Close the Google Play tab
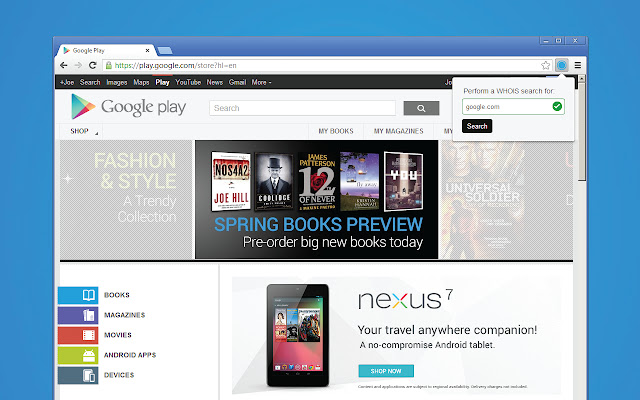 tap(147, 51)
